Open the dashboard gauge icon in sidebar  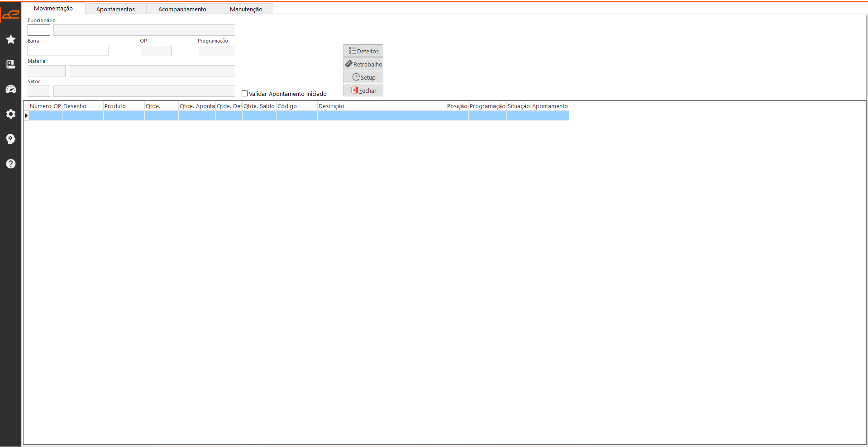(x=11, y=89)
